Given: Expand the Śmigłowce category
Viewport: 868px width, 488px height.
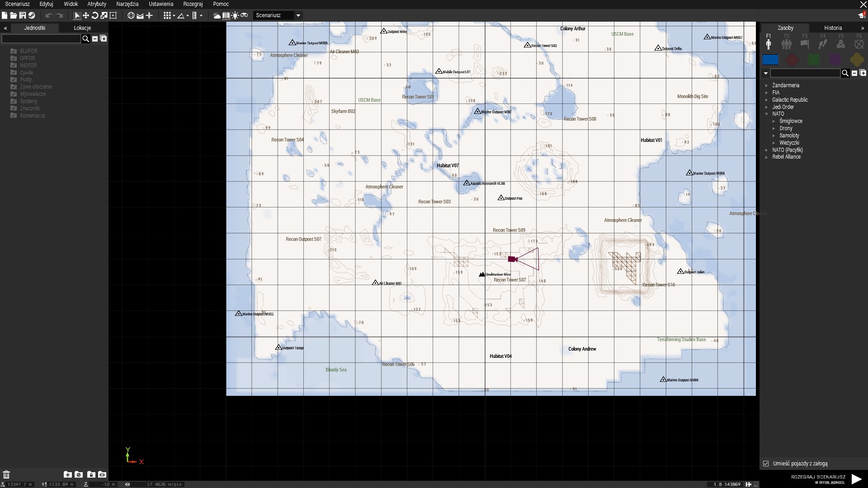Looking at the screenshot, I should click(x=774, y=121).
